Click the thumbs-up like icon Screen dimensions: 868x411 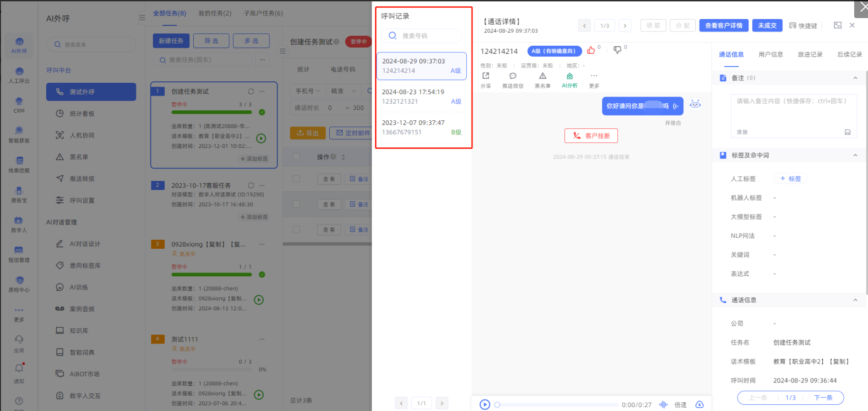click(591, 50)
